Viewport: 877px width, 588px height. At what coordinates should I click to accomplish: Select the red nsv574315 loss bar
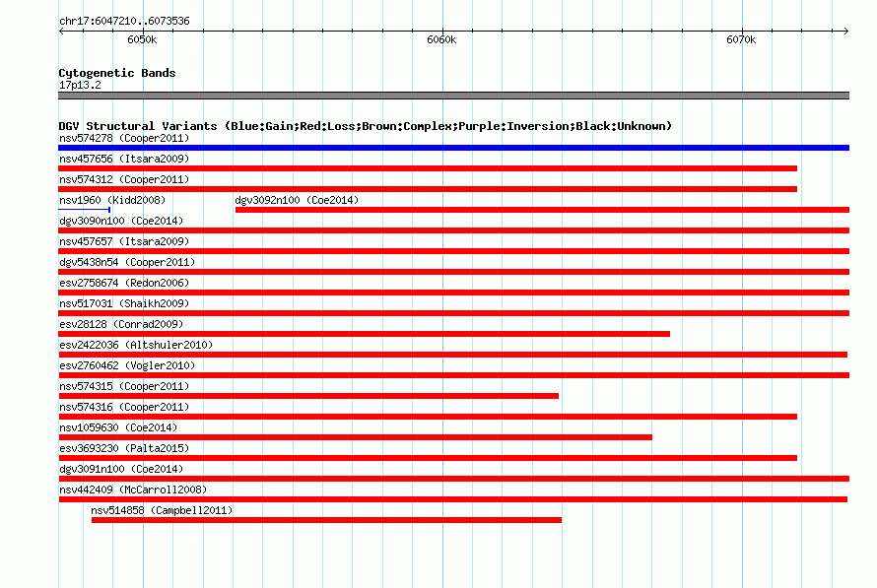[308, 396]
